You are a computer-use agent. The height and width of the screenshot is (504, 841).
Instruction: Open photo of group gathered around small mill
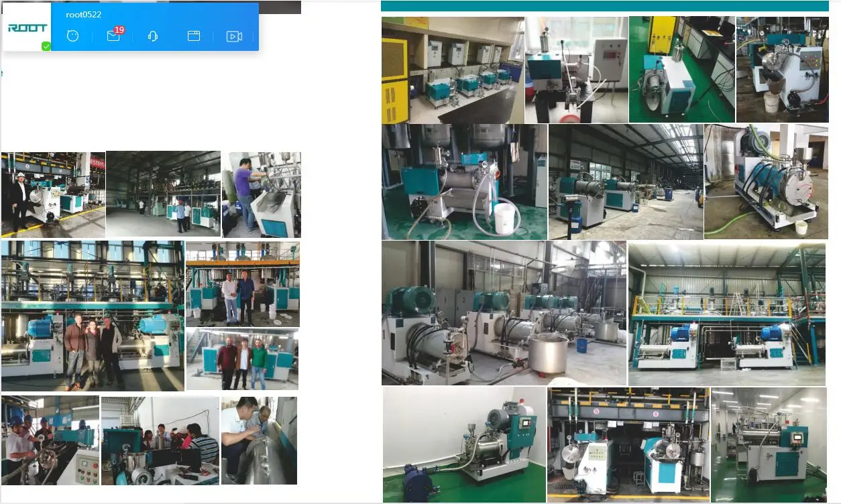tap(160, 440)
